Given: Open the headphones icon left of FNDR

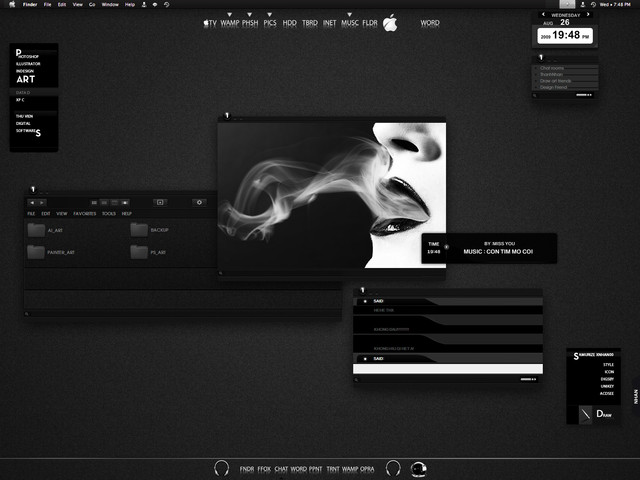Looking at the screenshot, I should (x=222, y=468).
